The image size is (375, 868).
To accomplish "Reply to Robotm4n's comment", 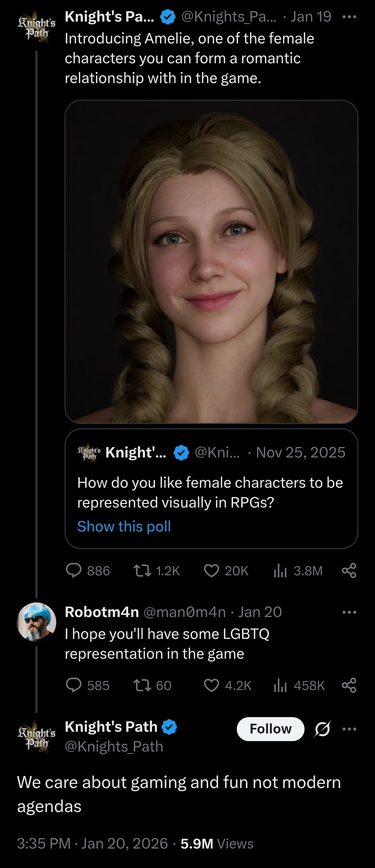I will (74, 685).
